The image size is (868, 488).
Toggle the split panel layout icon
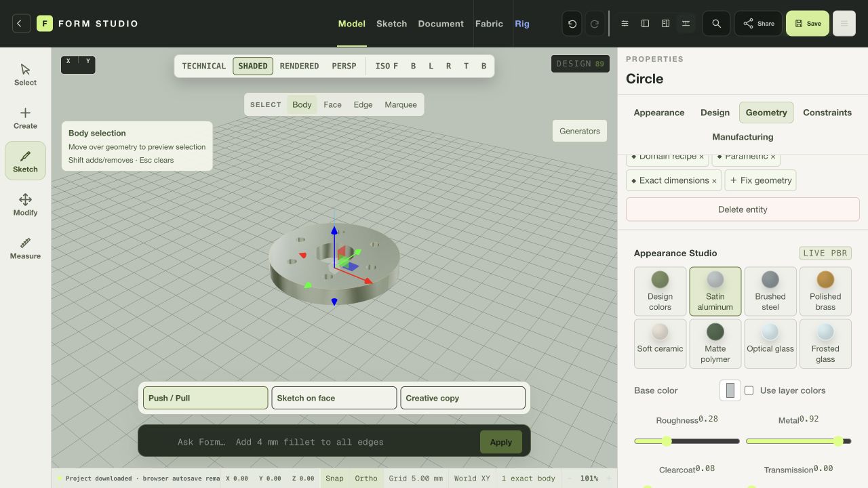click(665, 24)
